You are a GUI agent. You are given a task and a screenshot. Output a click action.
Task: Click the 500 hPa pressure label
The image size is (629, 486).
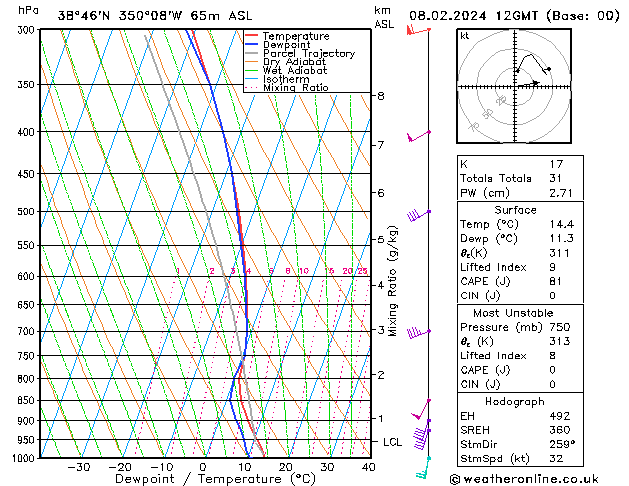pyautogui.click(x=28, y=212)
